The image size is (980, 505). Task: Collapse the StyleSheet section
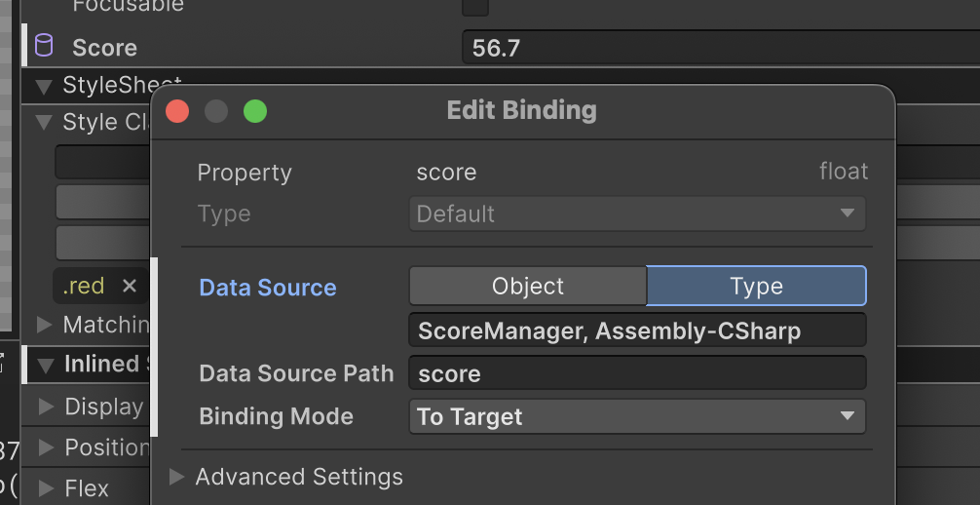coord(44,87)
